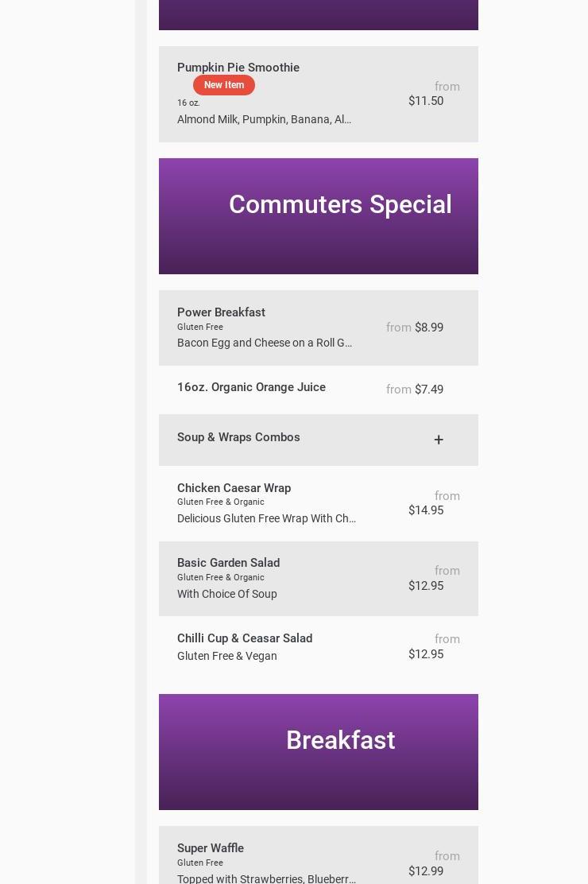Expand the Soup & Wraps Combos plus icon

[438, 440]
